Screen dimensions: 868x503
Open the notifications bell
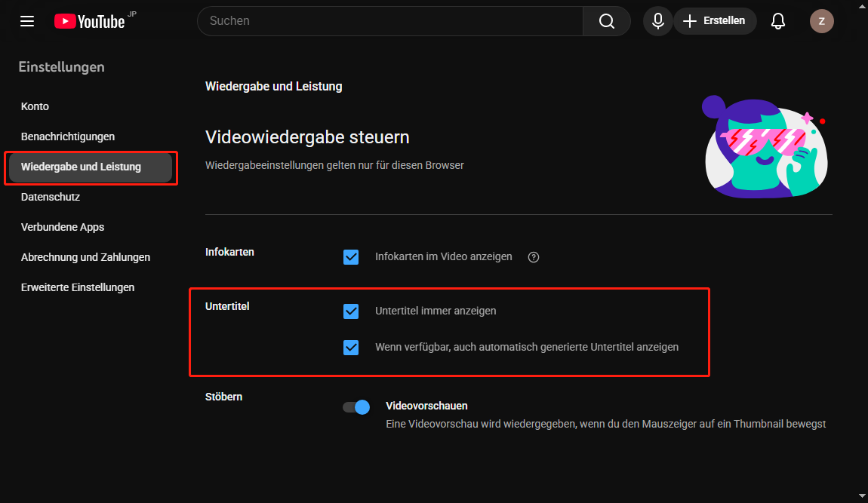(777, 20)
